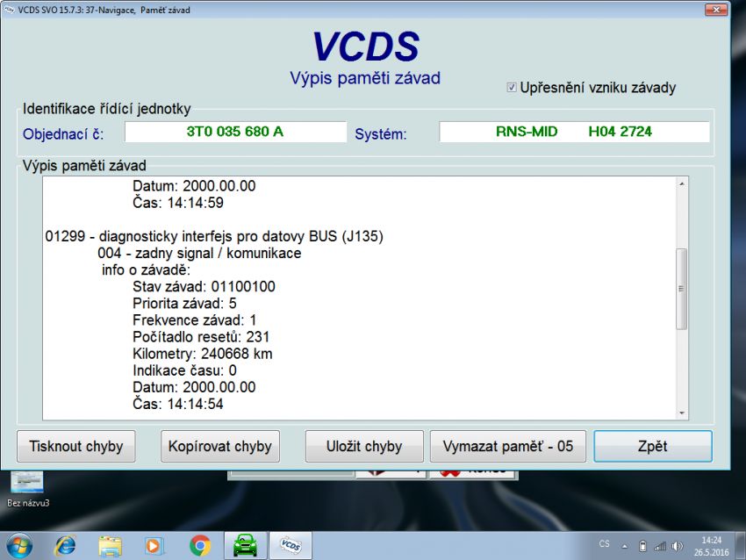This screenshot has width=746, height=560.
Task: Click Kopírovat chyby button
Action: point(220,446)
